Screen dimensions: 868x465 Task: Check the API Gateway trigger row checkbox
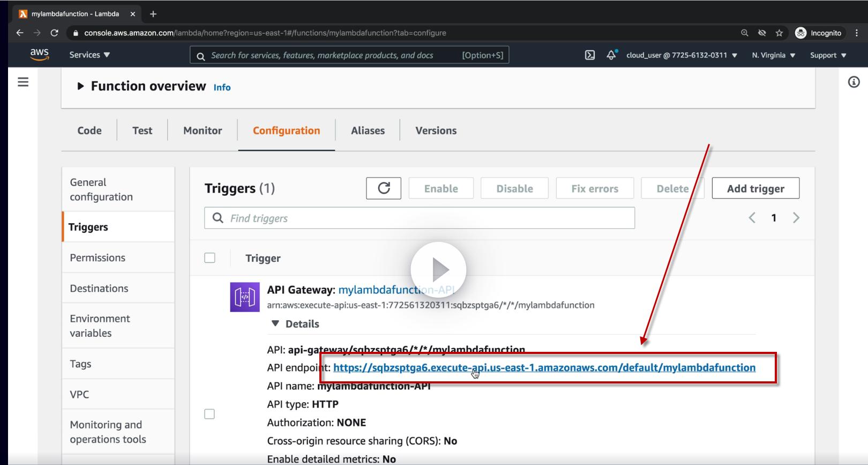pyautogui.click(x=209, y=414)
